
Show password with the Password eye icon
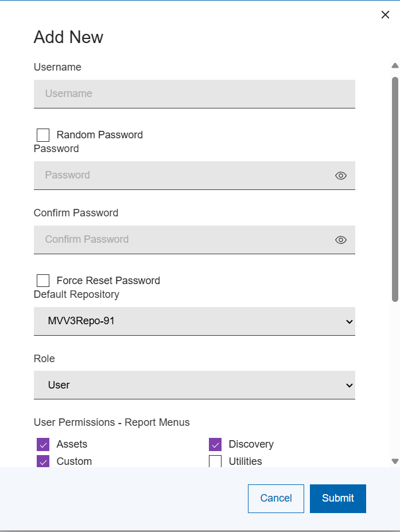[x=341, y=176]
